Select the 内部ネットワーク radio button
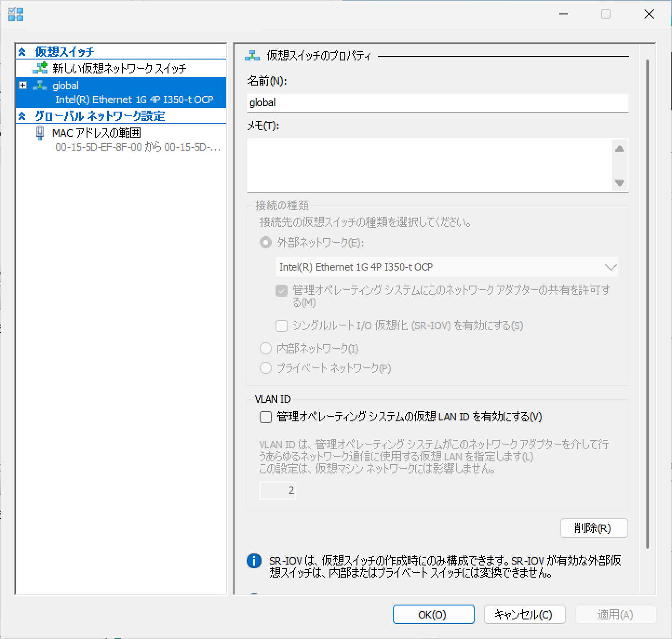The height and width of the screenshot is (639, 672). [266, 348]
